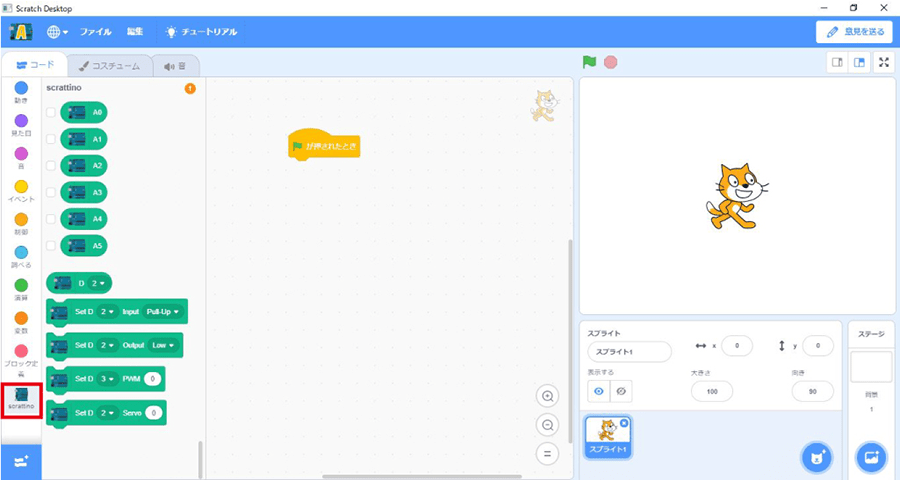Click the A0 analog block

(x=84, y=113)
